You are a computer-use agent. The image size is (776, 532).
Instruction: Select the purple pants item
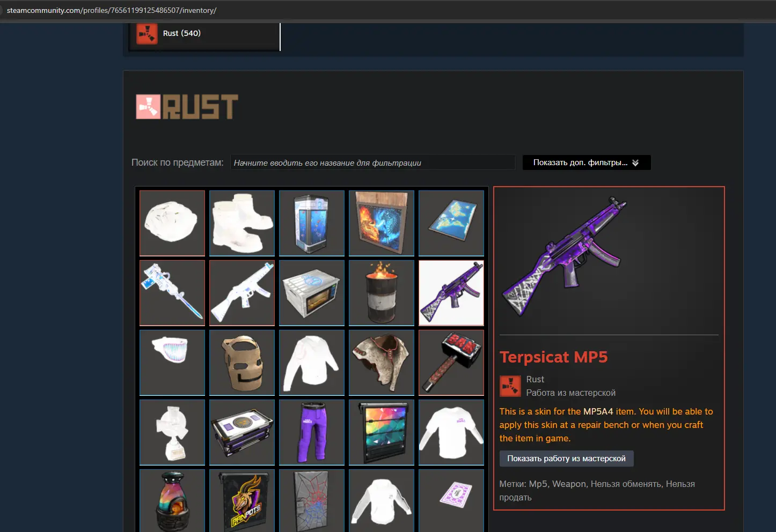pyautogui.click(x=312, y=432)
